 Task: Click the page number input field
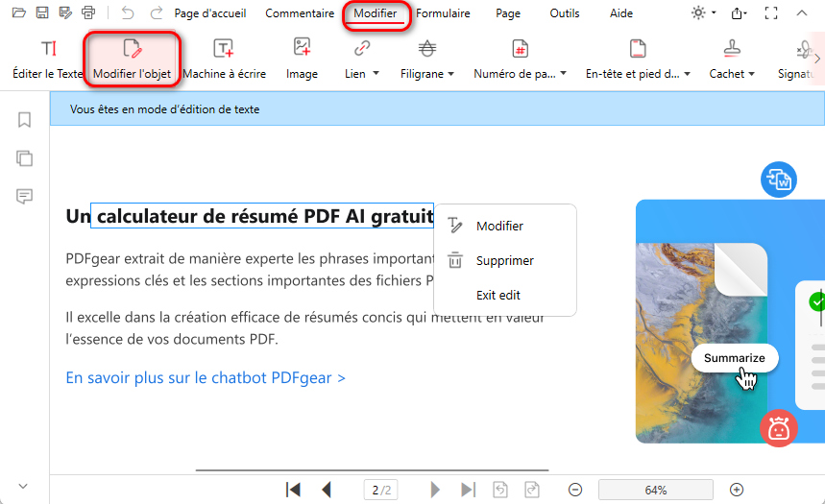point(381,490)
